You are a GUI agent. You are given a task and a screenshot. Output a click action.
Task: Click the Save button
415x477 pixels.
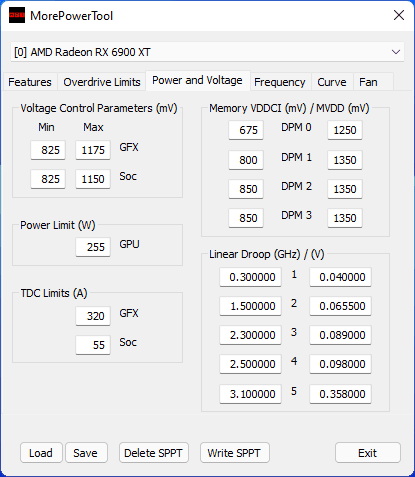pyautogui.click(x=86, y=453)
